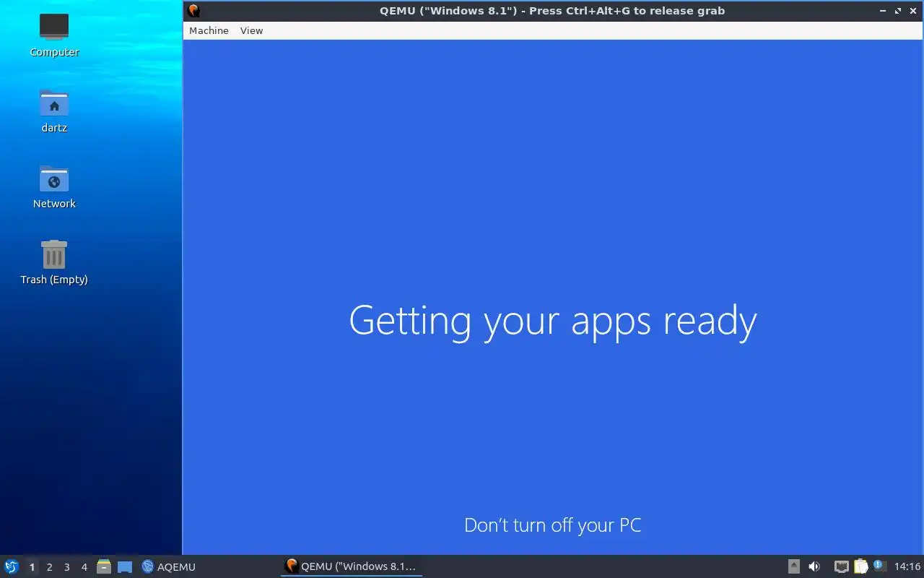Switch to workspace 3 in pager
Image resolution: width=924 pixels, height=578 pixels.
[x=66, y=567]
